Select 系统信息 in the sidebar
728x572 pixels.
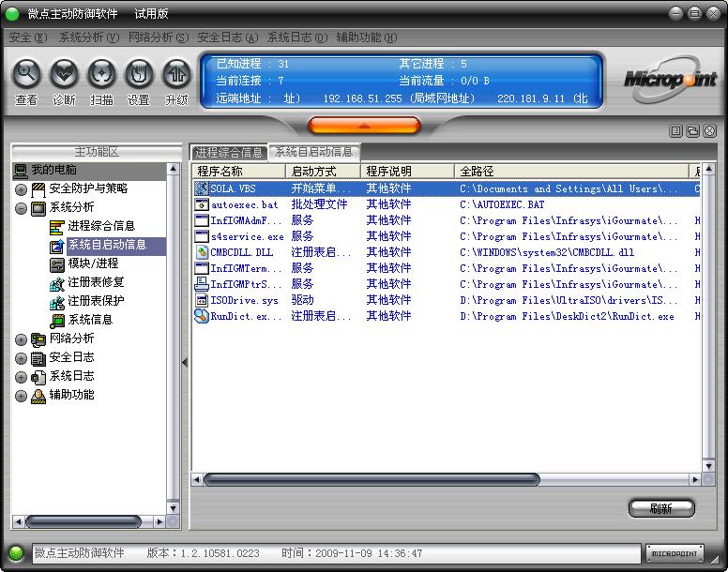click(89, 320)
